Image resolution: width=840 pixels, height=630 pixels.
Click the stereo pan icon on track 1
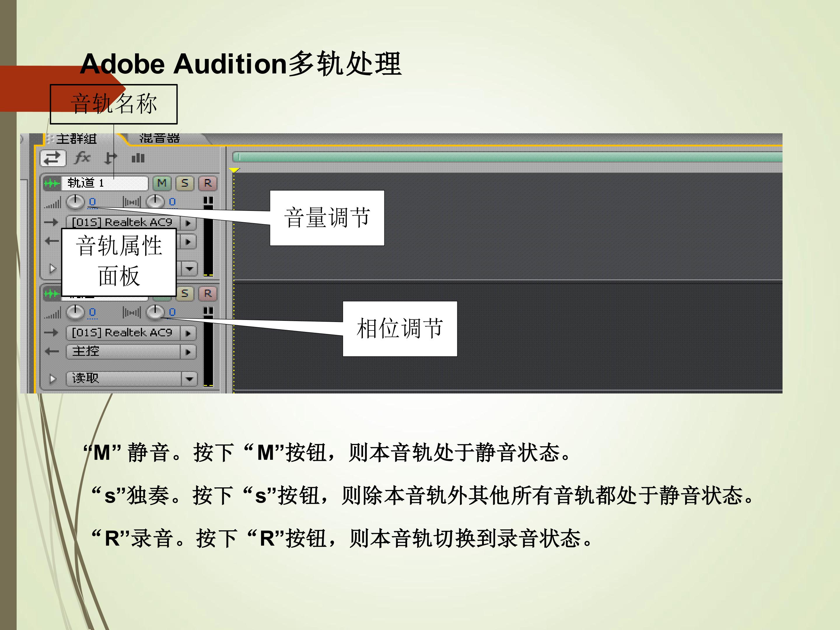pos(132,202)
